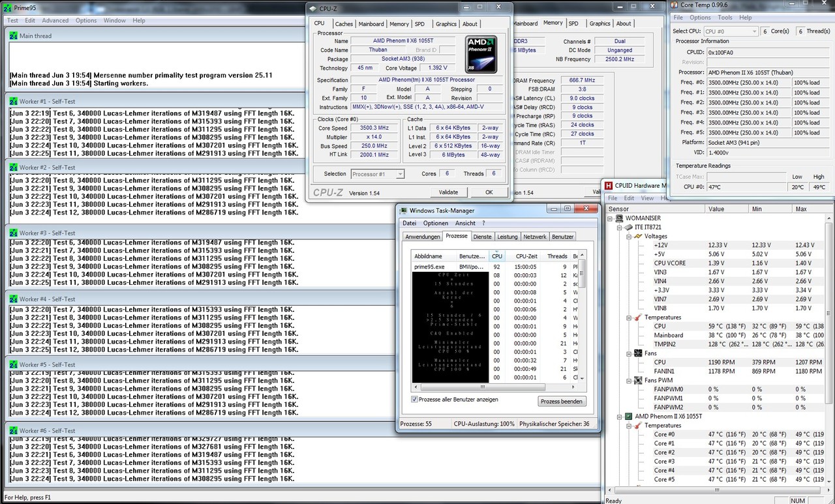Click the Prime95 title bar icon

(7, 7)
